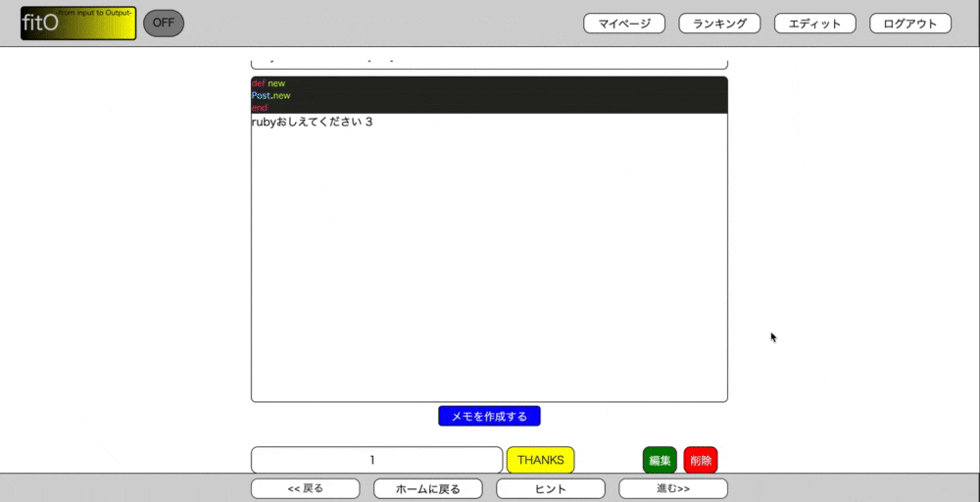Click the code line 'def new'
The height and width of the screenshot is (502, 980).
point(269,83)
